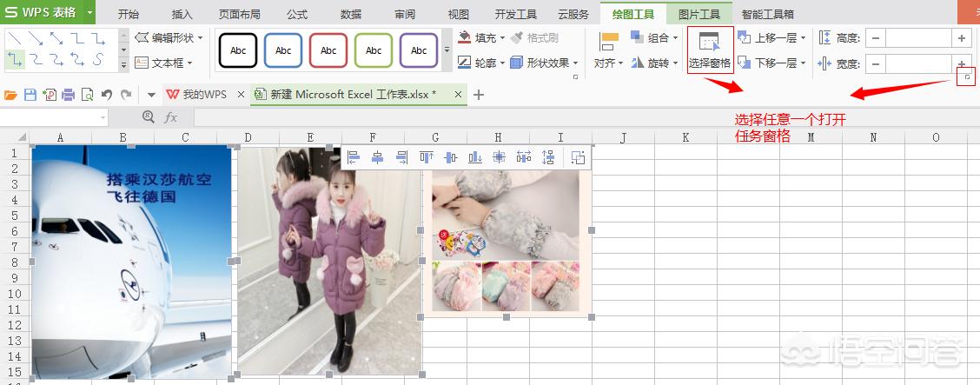
Task: Select the highlighted elbow double-arrow connector
Action: click(15, 60)
